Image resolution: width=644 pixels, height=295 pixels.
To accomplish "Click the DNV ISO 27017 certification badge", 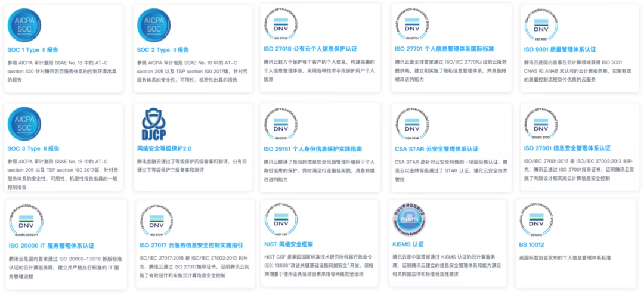I will click(156, 222).
